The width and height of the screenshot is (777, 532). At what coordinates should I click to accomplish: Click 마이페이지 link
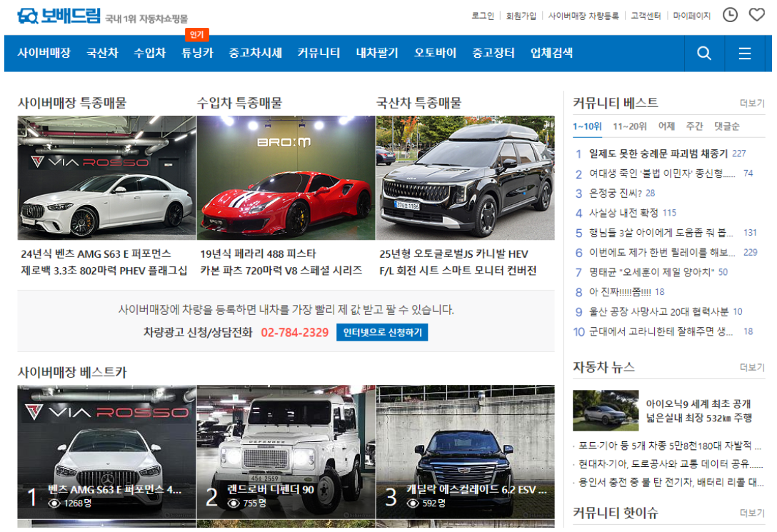[x=692, y=16]
